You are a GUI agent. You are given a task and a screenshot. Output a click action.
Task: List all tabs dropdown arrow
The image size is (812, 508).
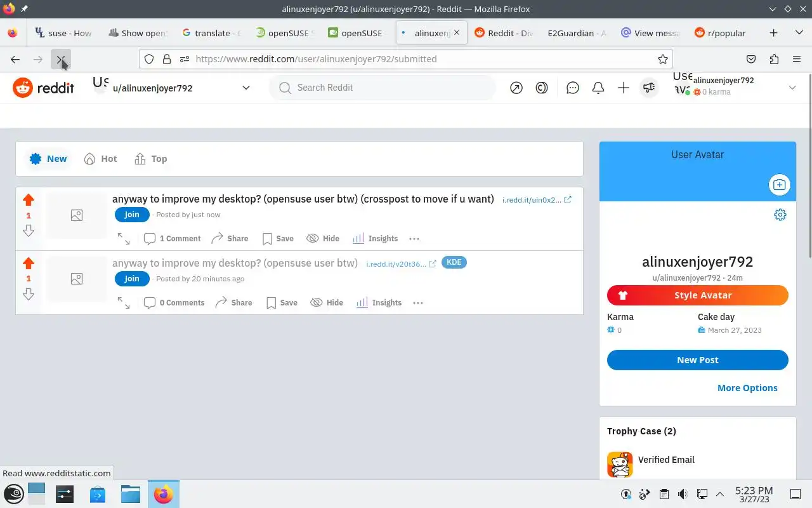799,33
